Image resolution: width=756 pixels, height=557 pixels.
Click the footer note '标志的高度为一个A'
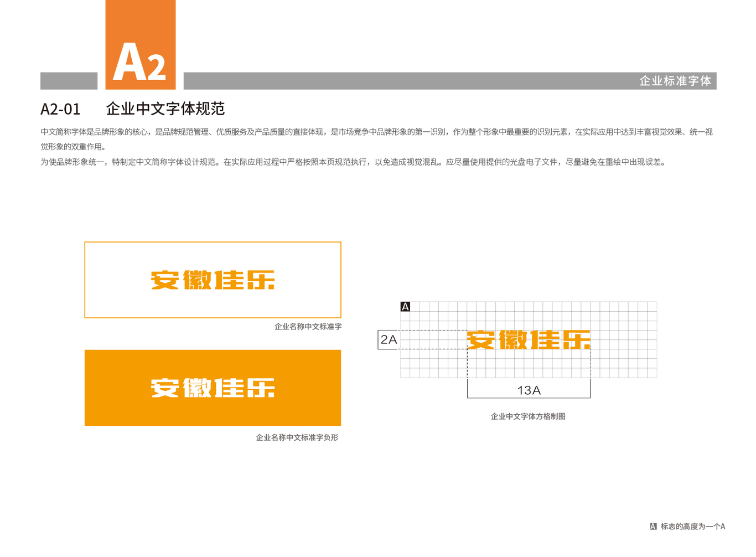pos(693,527)
